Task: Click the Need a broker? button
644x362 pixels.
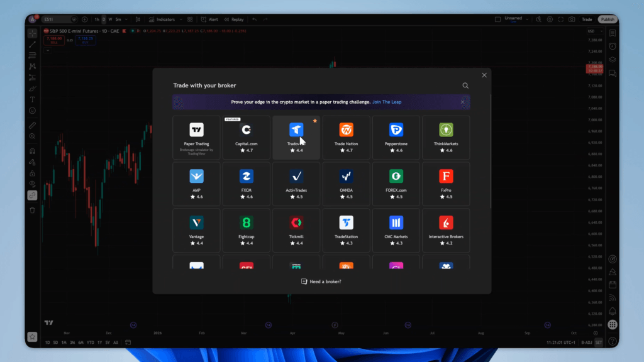Action: [321, 282]
